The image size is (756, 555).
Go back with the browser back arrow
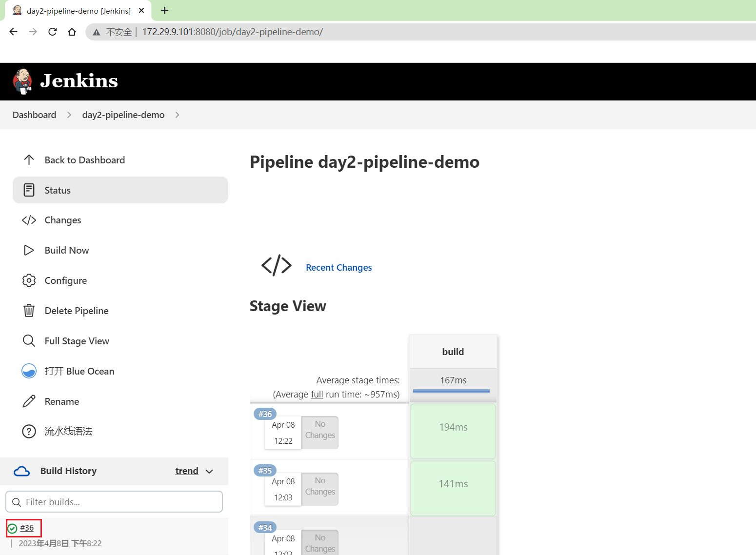[13, 32]
